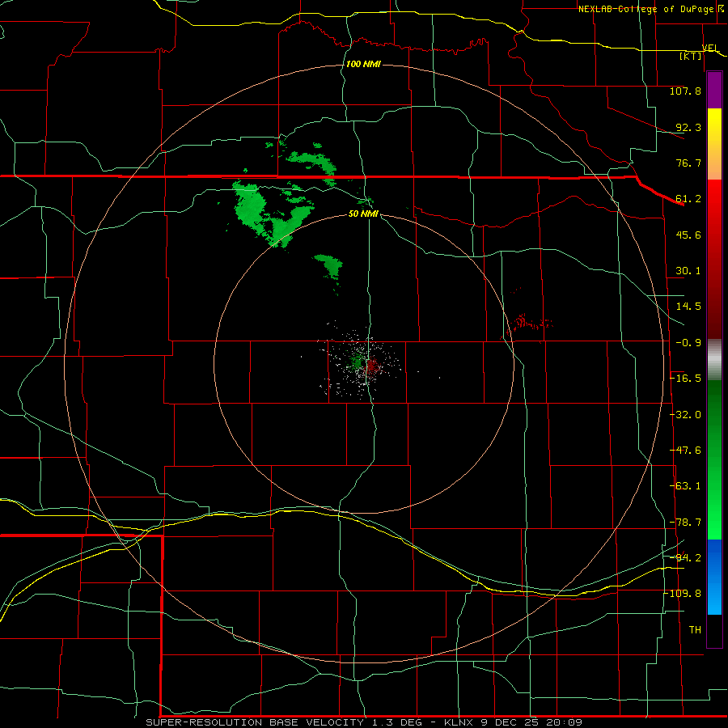Click the -0.9 scale value

(688, 343)
